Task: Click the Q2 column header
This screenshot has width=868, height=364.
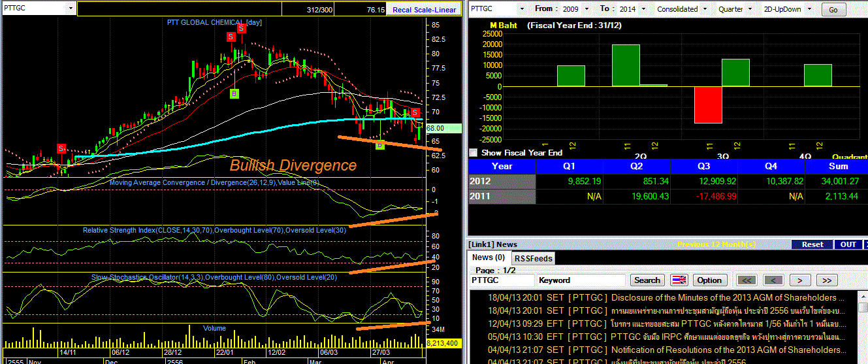Action: click(636, 166)
